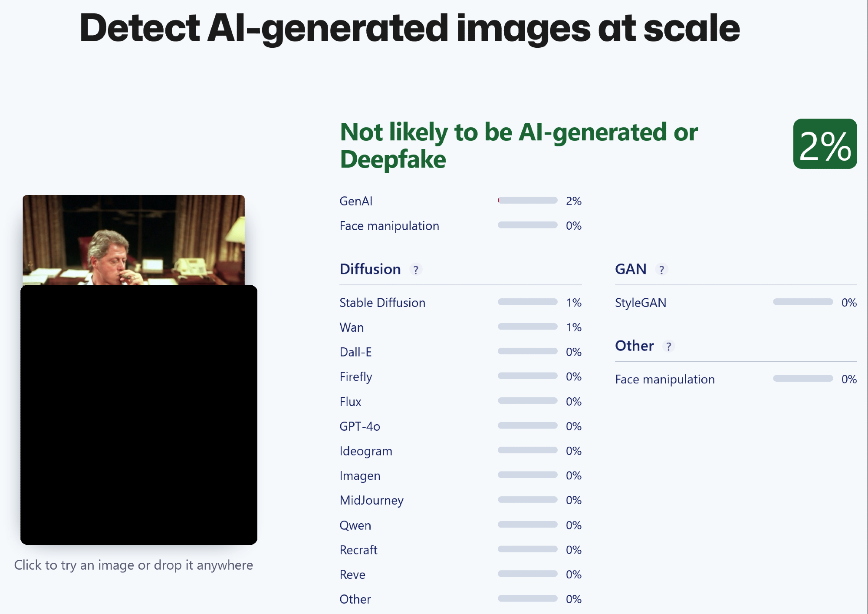Click the Ideogram score bar

(527, 451)
